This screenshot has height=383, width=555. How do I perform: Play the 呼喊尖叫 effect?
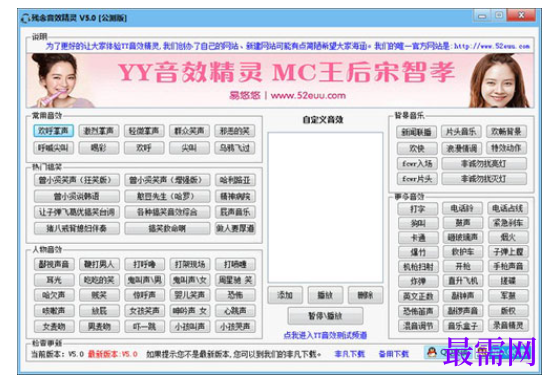pos(53,148)
